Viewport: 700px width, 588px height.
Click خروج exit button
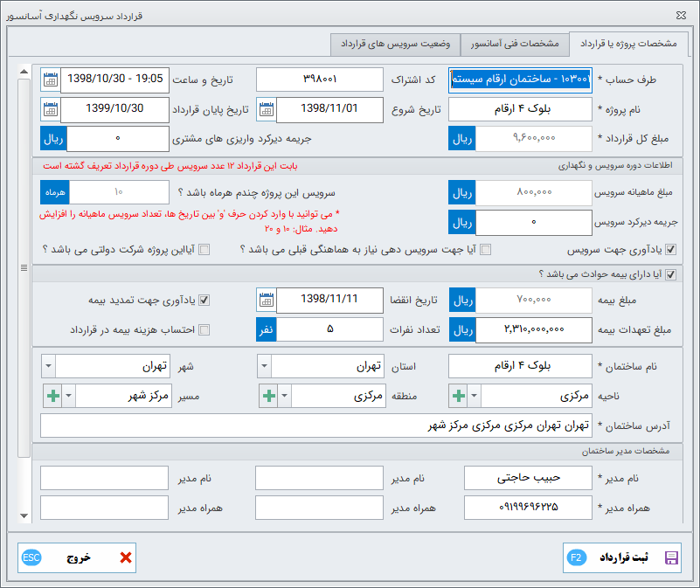[77, 557]
